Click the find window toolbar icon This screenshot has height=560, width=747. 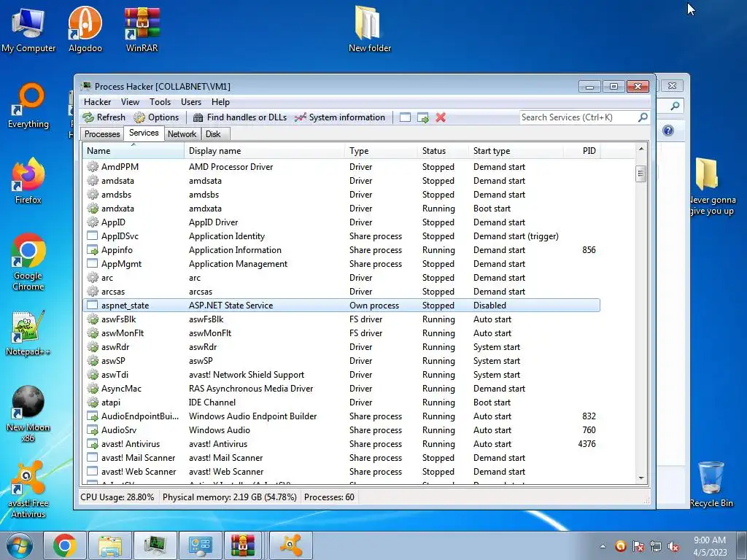pyautogui.click(x=405, y=117)
